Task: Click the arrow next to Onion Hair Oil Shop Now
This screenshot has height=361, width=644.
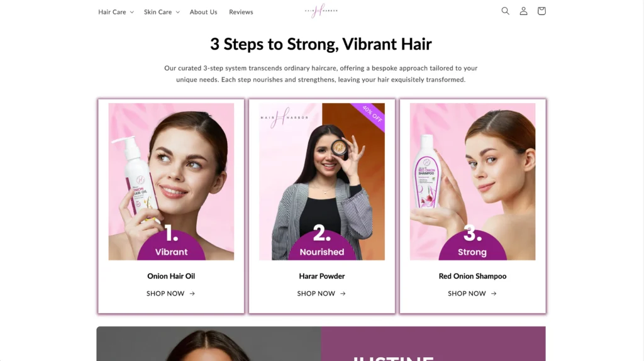Action: pyautogui.click(x=192, y=294)
